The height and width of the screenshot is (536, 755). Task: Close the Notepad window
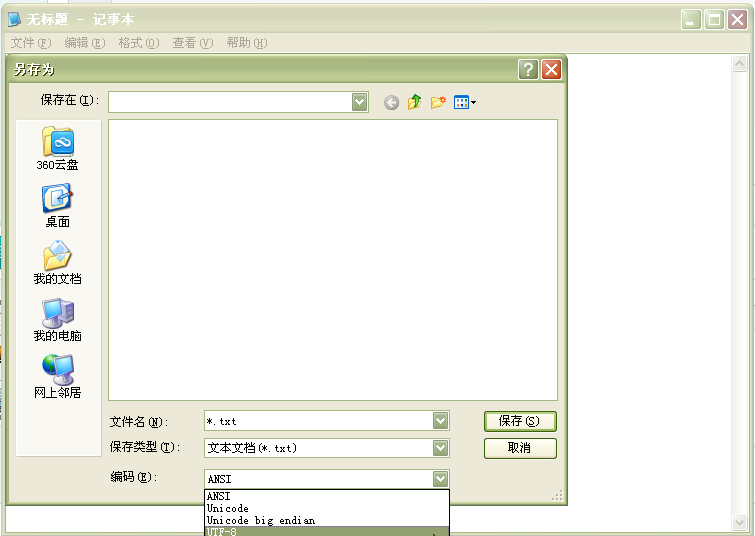click(x=737, y=20)
